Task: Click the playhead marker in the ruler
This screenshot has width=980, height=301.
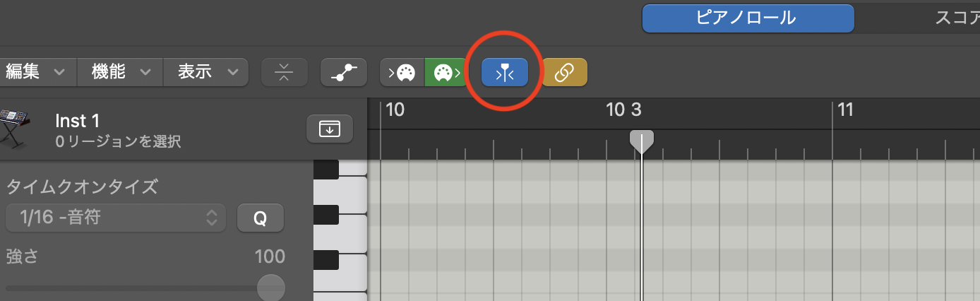Action: [641, 140]
